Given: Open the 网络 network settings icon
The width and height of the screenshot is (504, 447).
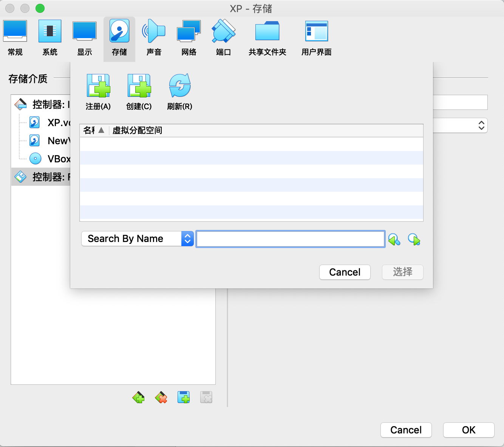Looking at the screenshot, I should [189, 38].
